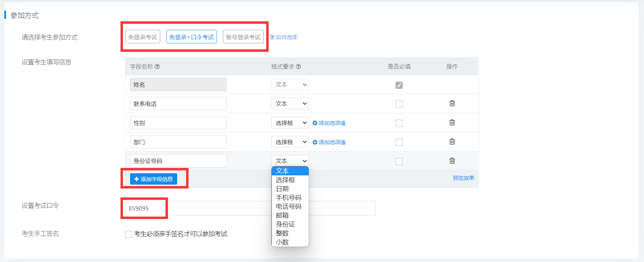The height and width of the screenshot is (262, 644).
Task: Choose 免登录+口令考试 participation mode
Action: 191,37
